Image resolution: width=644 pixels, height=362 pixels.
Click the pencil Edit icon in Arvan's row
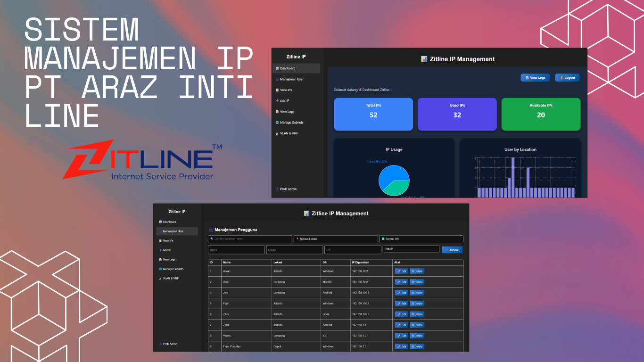coord(399,271)
